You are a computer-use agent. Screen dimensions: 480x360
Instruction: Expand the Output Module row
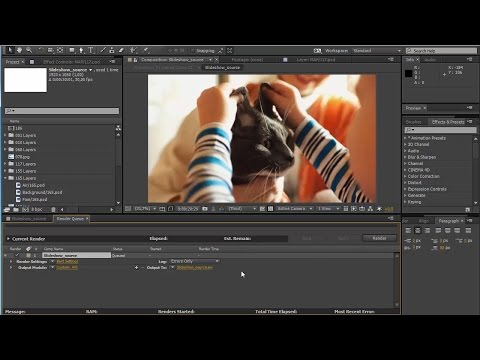pos(11,268)
